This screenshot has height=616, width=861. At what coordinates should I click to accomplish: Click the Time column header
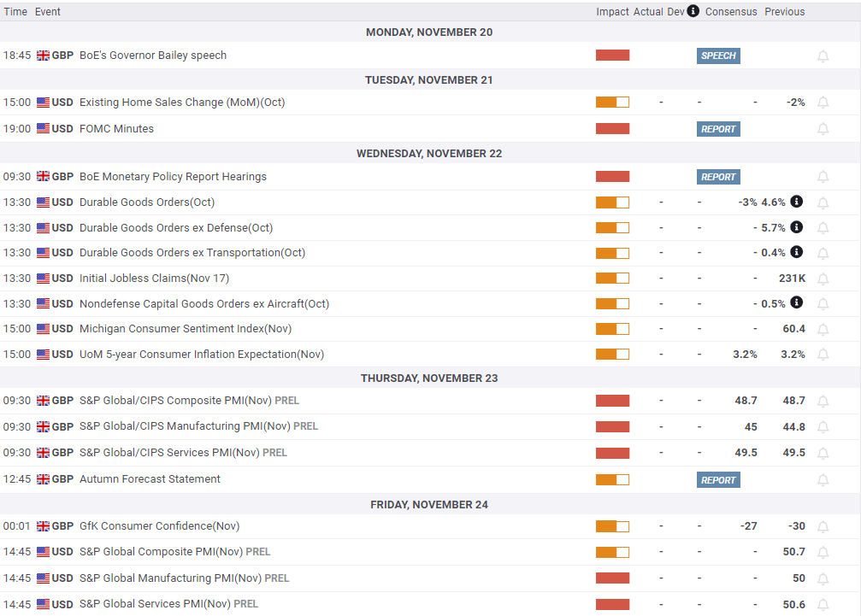pyautogui.click(x=15, y=11)
